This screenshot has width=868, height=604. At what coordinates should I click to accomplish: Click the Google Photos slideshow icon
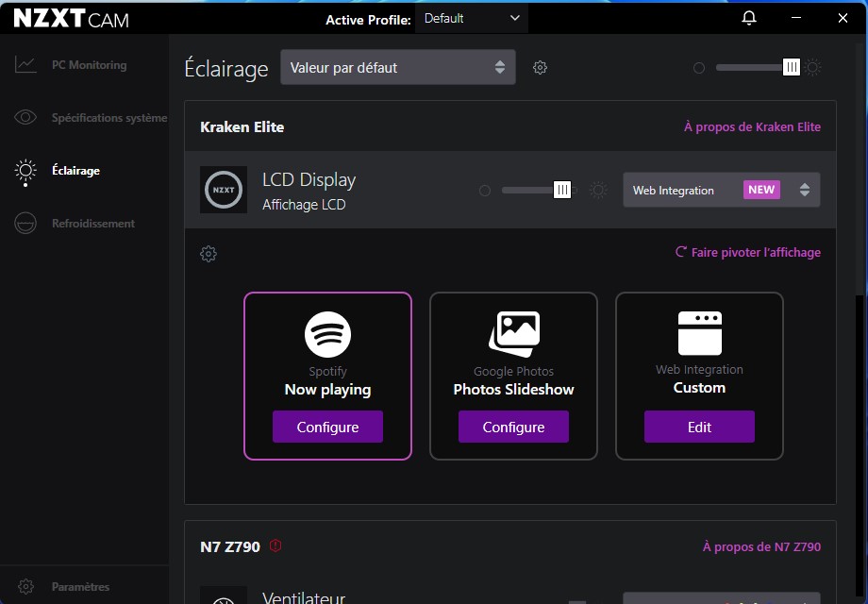(x=513, y=333)
